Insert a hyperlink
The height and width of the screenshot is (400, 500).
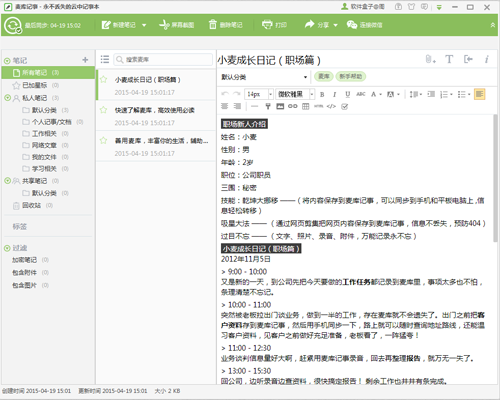293,106
